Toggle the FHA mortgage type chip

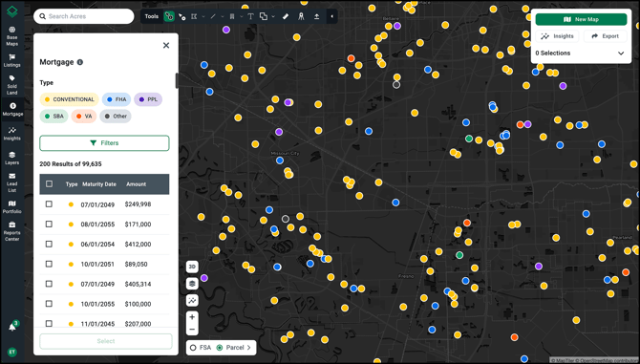(117, 99)
